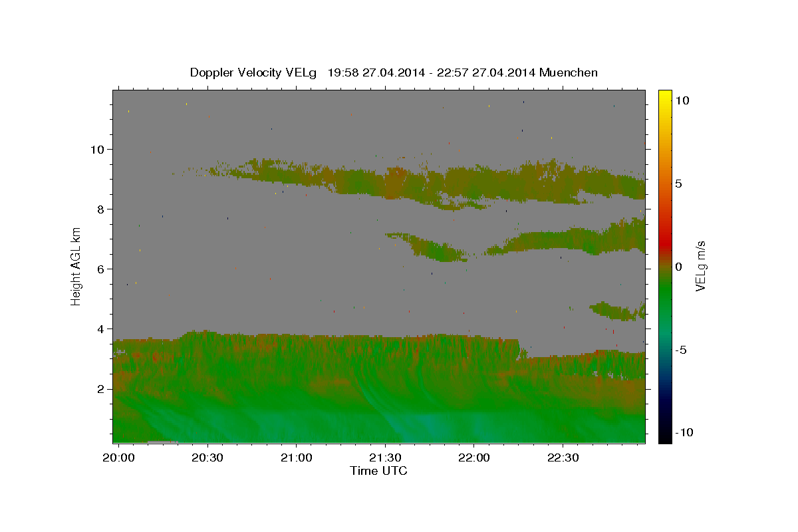Image resolution: width=798 pixels, height=532 pixels.
Task: Click the height axis label 10
Action: coord(97,149)
